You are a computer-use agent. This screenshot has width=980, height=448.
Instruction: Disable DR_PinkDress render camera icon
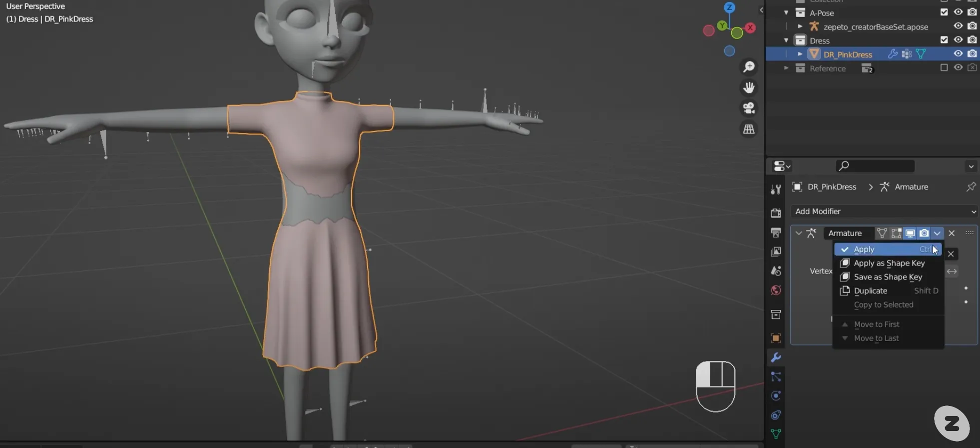[972, 53]
